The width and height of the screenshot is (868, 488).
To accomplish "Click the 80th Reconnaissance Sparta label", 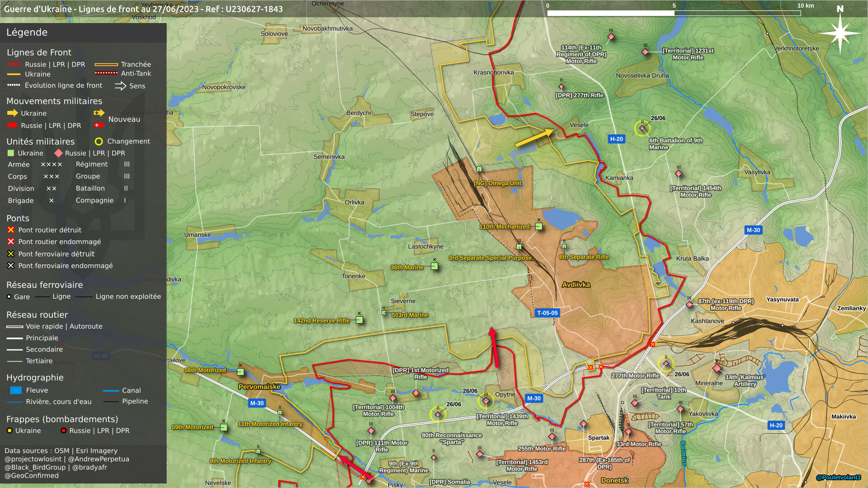I will pos(452,439).
